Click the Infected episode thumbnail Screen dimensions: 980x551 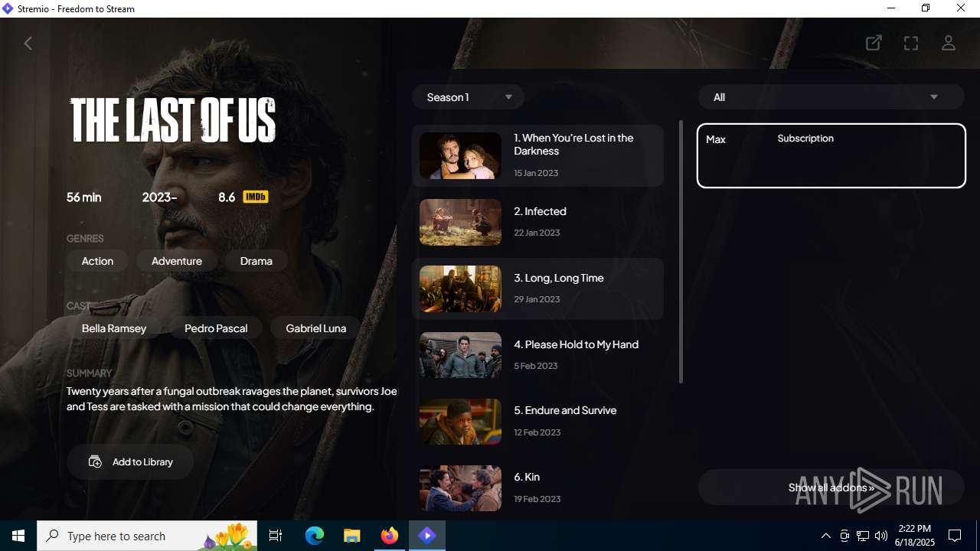(460, 222)
